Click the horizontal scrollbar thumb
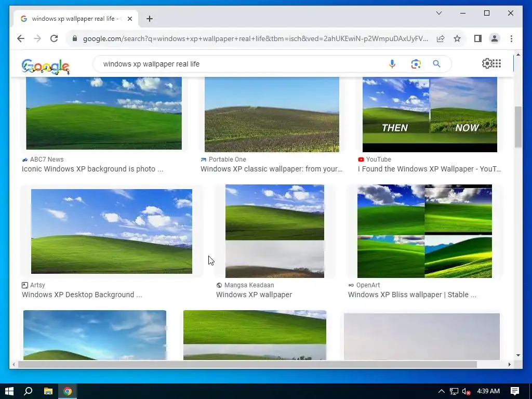532x399 pixels. pyautogui.click(x=247, y=364)
